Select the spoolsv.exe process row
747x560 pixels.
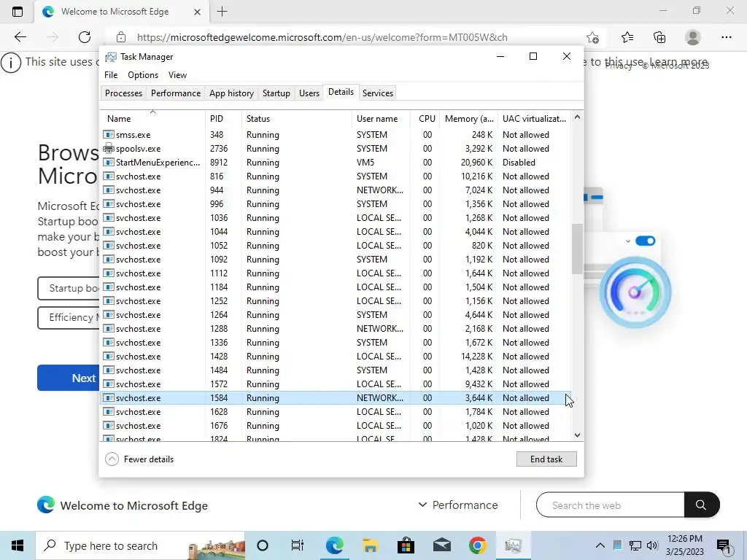[x=336, y=149]
